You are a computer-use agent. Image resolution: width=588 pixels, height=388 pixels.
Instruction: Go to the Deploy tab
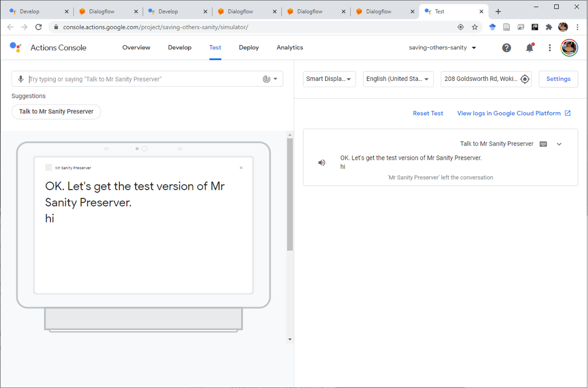249,48
